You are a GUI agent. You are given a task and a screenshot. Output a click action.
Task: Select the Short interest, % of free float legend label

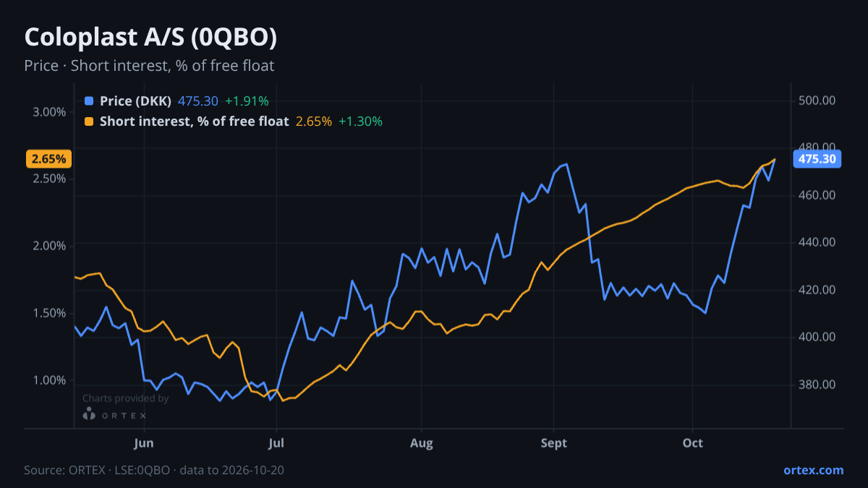194,121
